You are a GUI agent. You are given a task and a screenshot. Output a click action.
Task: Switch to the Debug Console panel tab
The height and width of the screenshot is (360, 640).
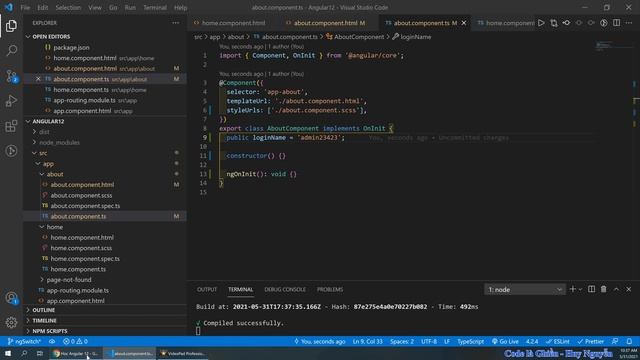click(x=285, y=289)
